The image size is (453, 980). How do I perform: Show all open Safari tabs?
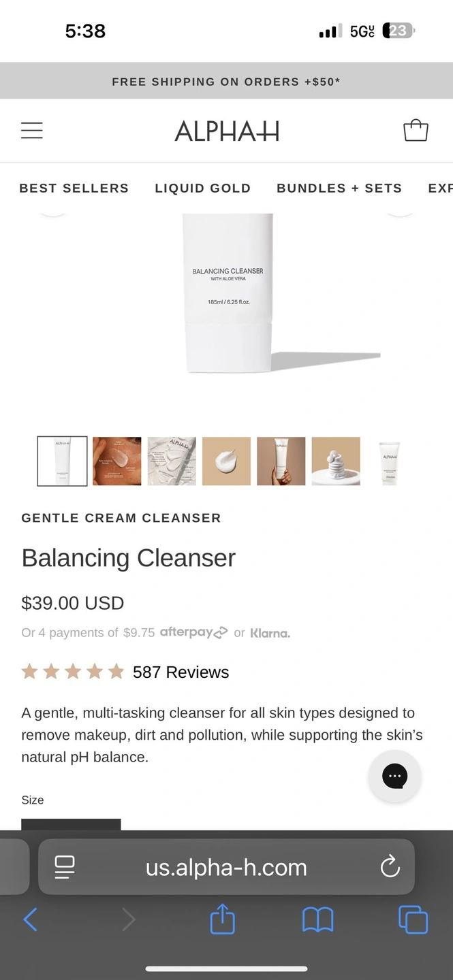[413, 920]
